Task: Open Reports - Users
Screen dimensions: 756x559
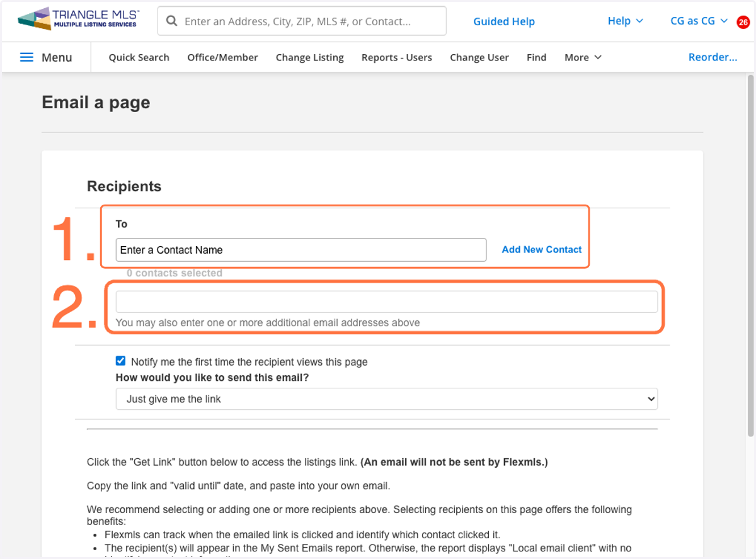Action: tap(396, 57)
